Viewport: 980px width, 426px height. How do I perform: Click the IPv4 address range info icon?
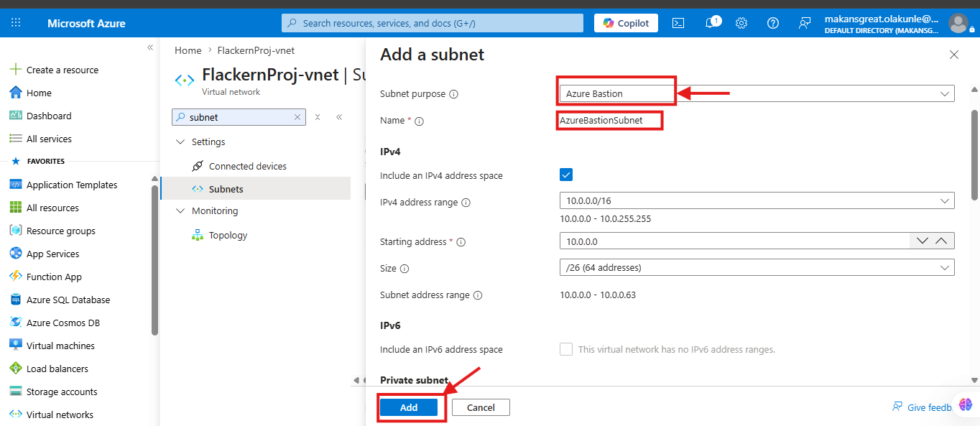pos(466,203)
